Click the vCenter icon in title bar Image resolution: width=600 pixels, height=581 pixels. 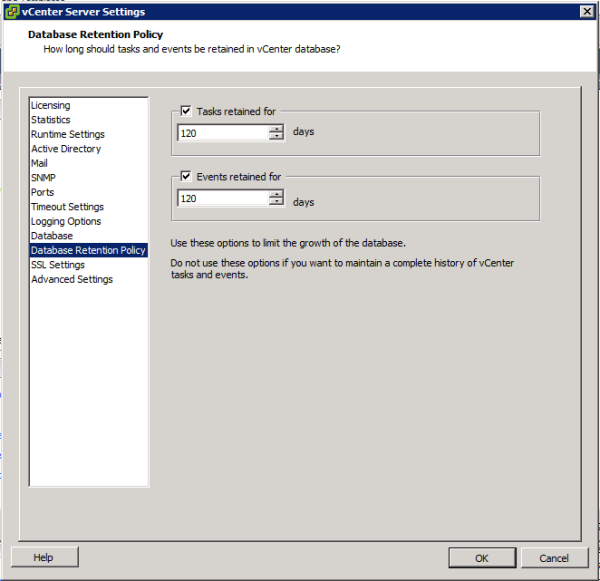pyautogui.click(x=11, y=11)
